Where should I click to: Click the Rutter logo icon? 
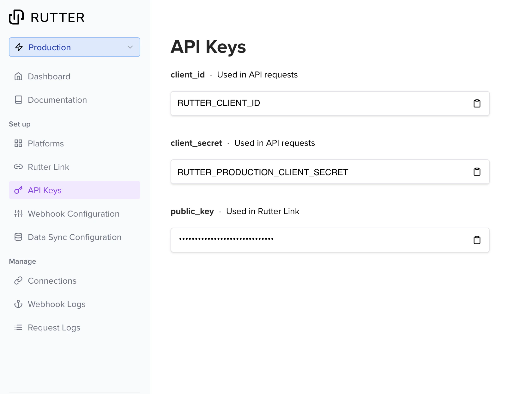[x=16, y=17]
